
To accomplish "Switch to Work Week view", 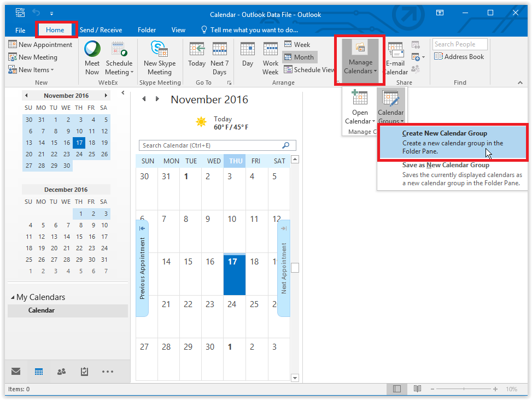I will [x=271, y=58].
